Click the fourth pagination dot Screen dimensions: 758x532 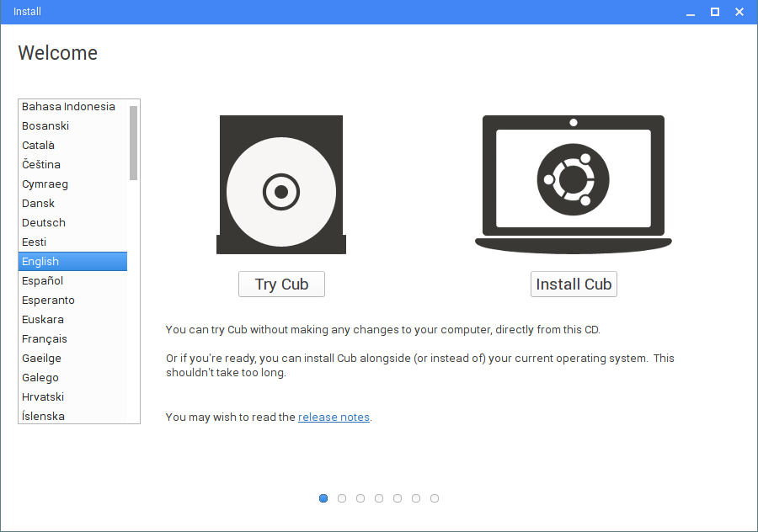pos(379,498)
